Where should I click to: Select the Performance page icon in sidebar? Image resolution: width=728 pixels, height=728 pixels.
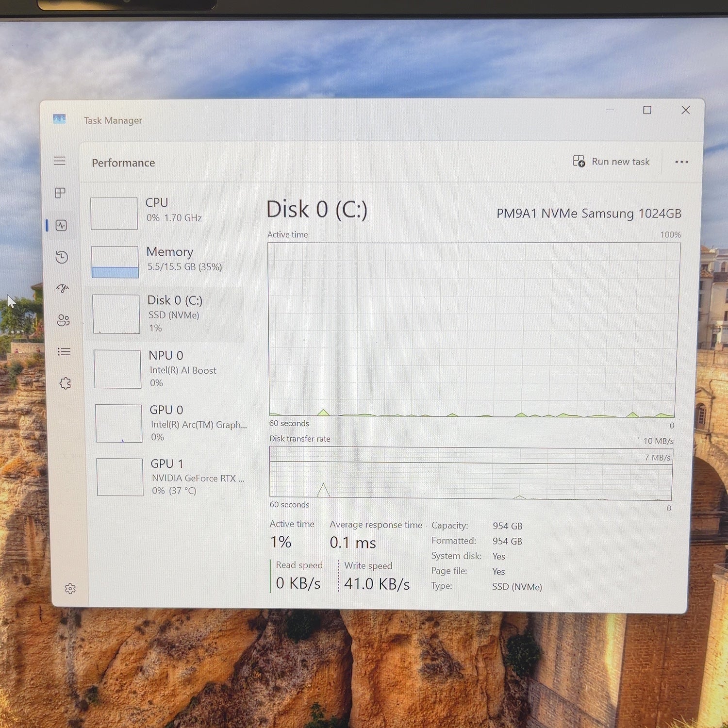tap(61, 225)
